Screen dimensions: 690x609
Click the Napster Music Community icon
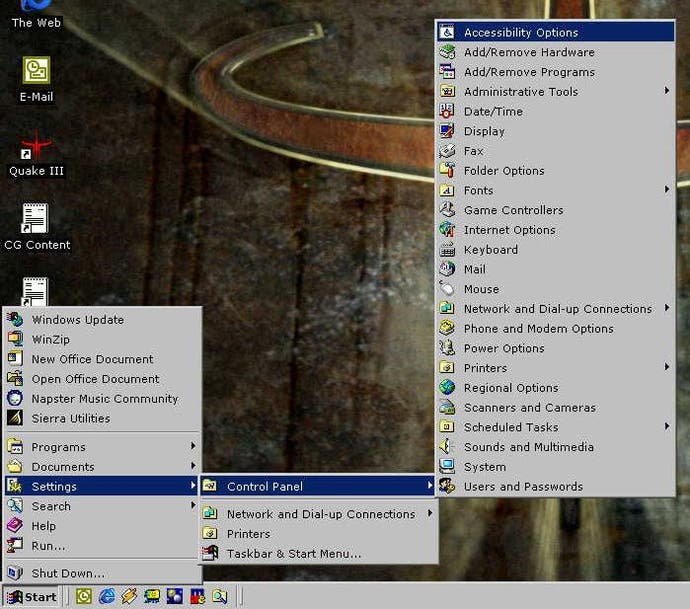tap(15, 398)
